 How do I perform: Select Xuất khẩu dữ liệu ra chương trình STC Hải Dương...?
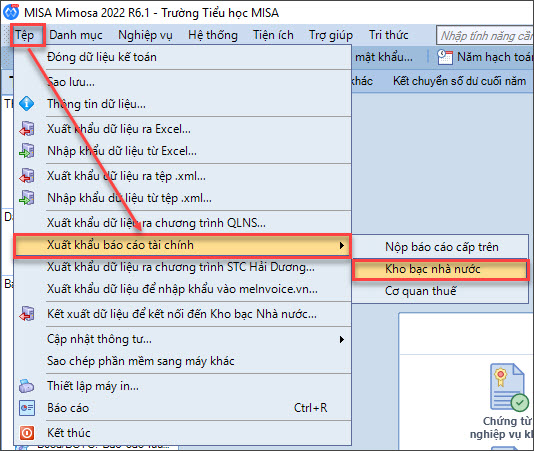click(x=183, y=267)
